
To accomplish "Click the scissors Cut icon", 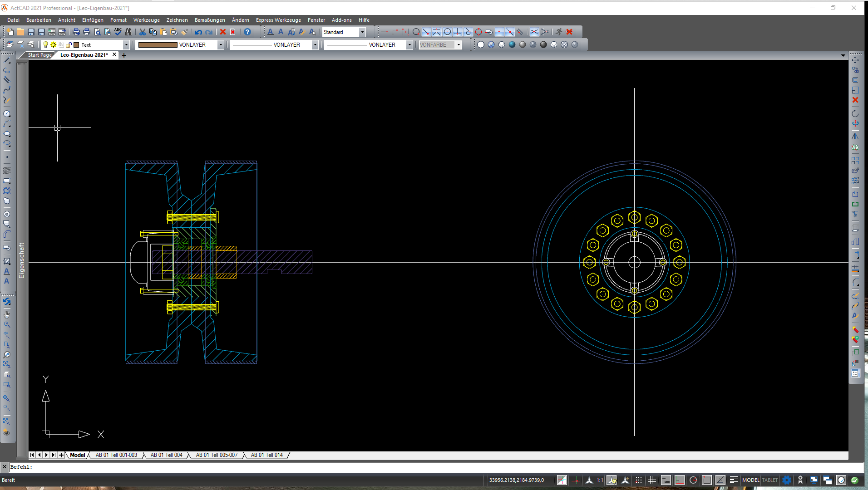I will tap(143, 32).
